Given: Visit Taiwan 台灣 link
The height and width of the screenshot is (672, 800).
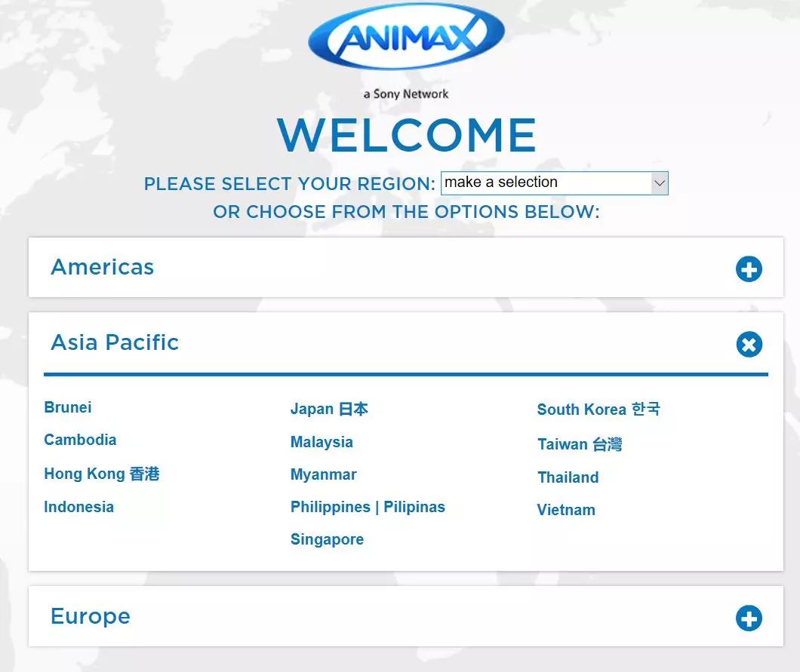Looking at the screenshot, I should point(580,444).
